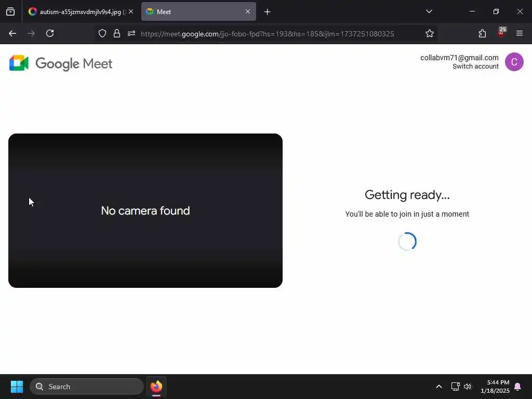This screenshot has width=532, height=399.
Task: Open site permissions icon in address bar
Action: 131,33
